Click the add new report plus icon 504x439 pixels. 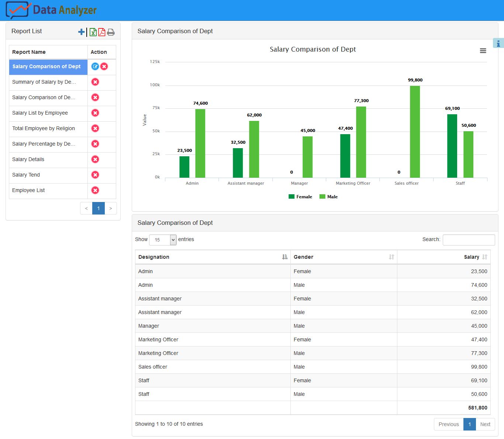point(82,32)
